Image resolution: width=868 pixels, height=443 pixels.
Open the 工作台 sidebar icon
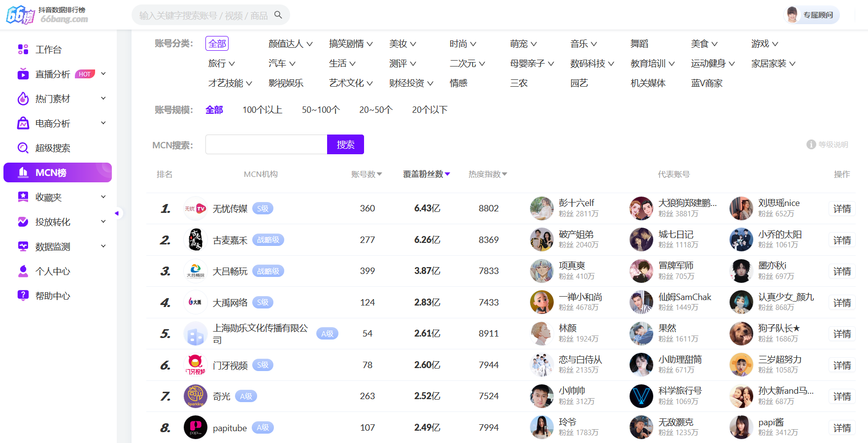tap(23, 49)
